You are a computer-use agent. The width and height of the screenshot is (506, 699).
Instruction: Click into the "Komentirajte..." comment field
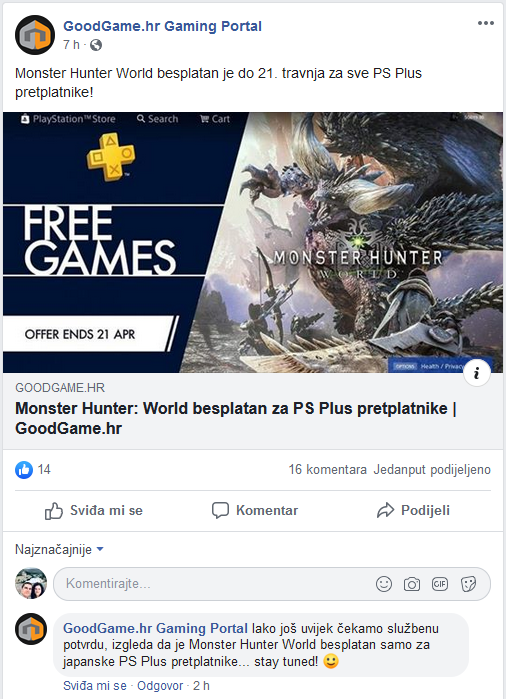point(214,584)
